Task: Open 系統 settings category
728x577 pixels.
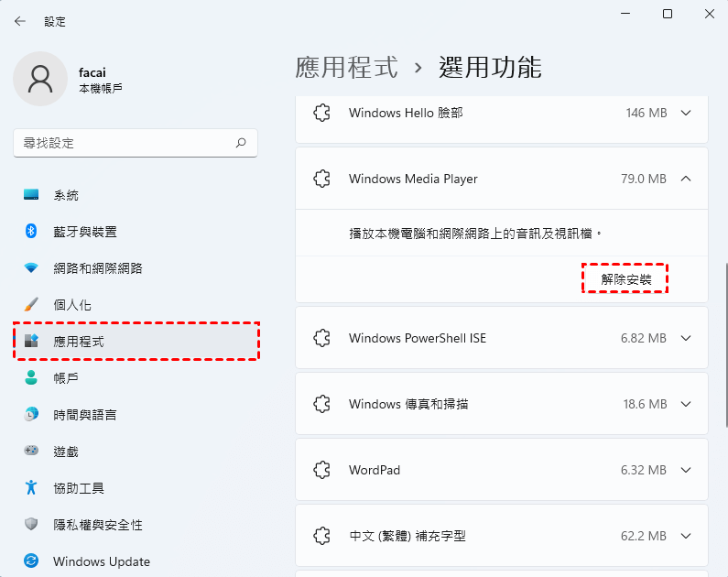Action: click(x=136, y=195)
